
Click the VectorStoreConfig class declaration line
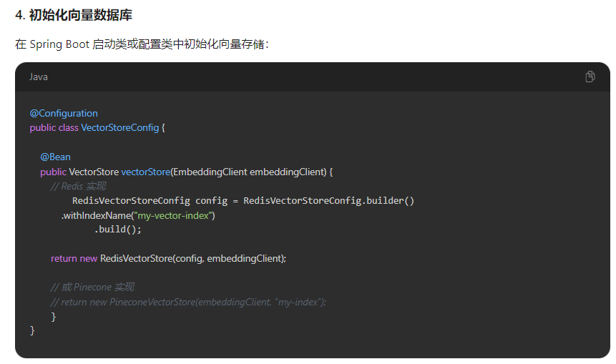(x=97, y=128)
